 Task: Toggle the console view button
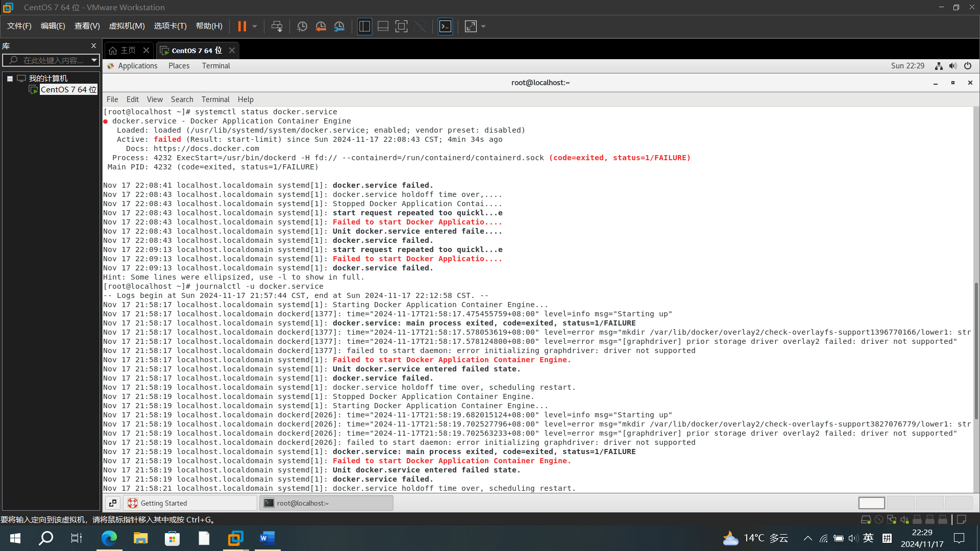[445, 27]
